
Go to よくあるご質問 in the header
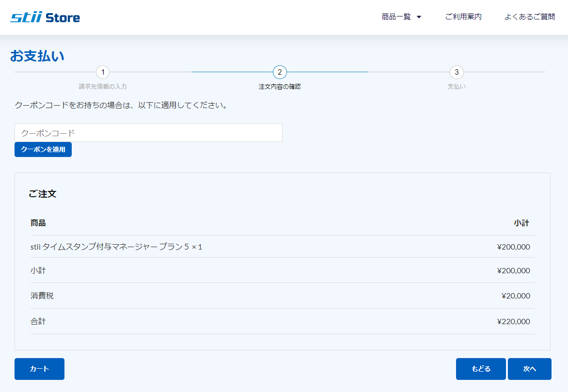click(x=529, y=17)
